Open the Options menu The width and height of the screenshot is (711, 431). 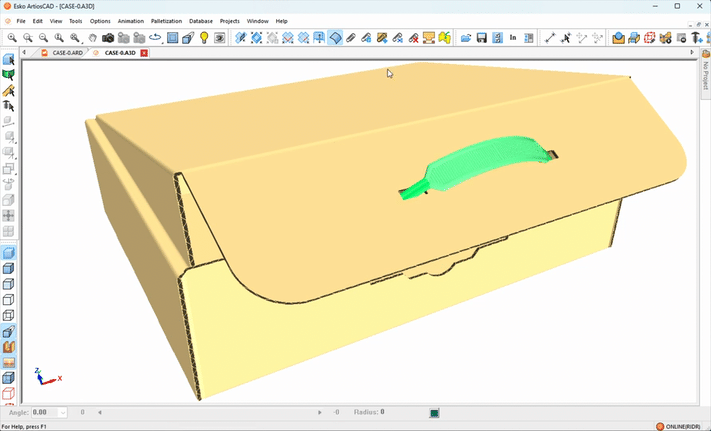point(100,21)
